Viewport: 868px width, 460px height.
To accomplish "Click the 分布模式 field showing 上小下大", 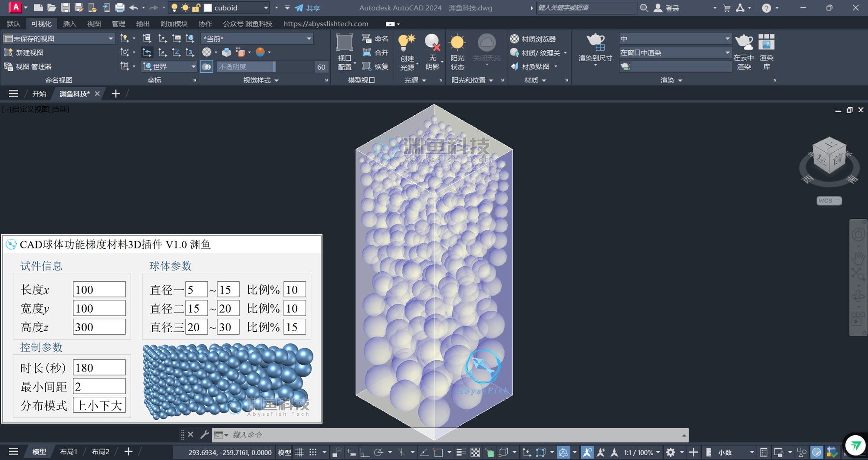I will point(99,405).
